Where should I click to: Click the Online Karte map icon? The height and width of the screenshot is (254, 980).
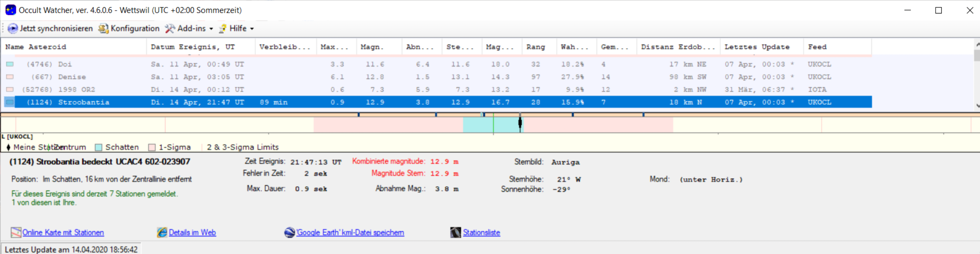click(x=16, y=232)
